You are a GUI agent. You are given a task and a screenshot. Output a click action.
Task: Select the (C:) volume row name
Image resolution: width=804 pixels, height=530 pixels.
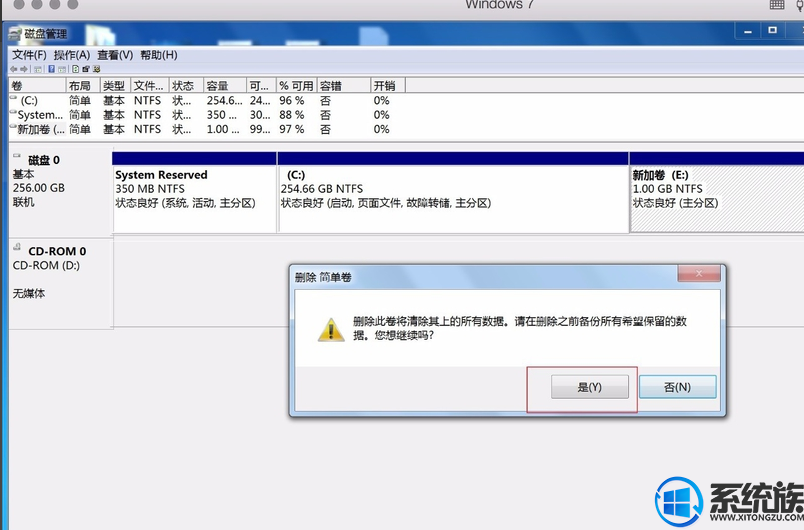tap(29, 100)
